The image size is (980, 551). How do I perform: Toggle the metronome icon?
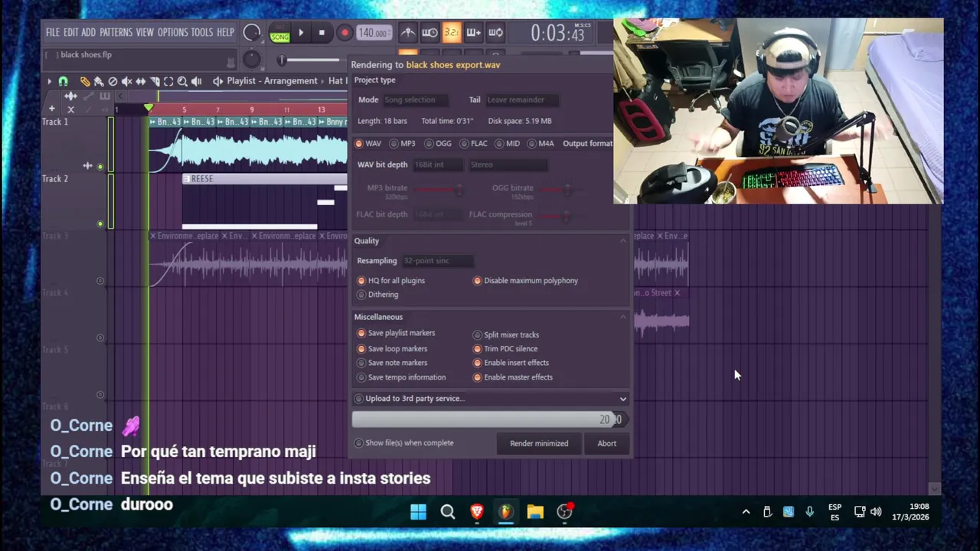click(x=408, y=32)
